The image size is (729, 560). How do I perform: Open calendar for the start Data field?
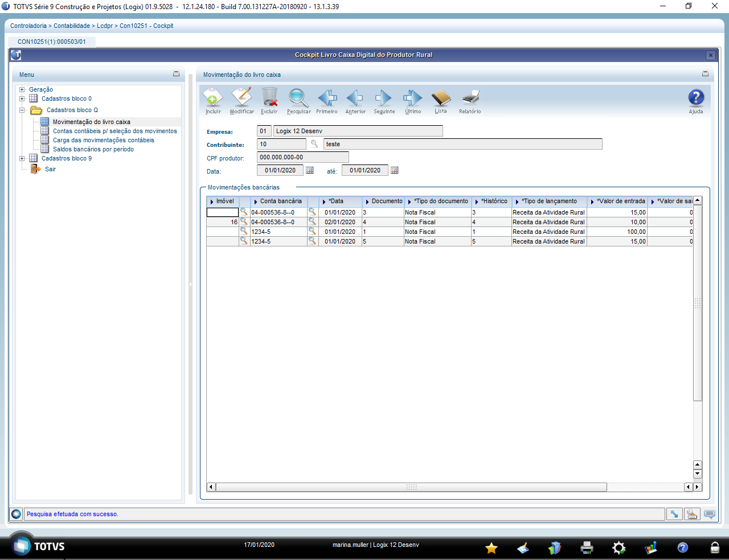pos(310,170)
